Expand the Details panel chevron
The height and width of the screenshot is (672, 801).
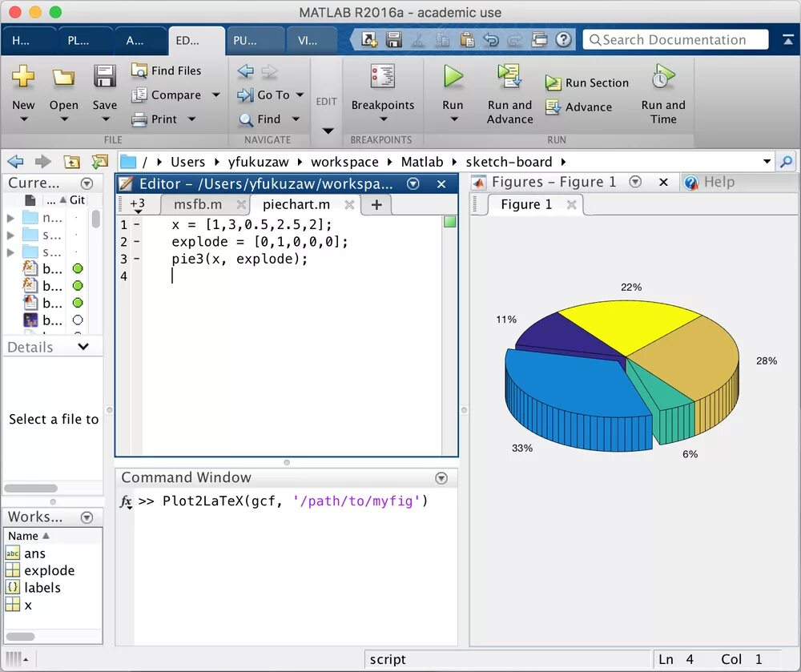[x=83, y=347]
